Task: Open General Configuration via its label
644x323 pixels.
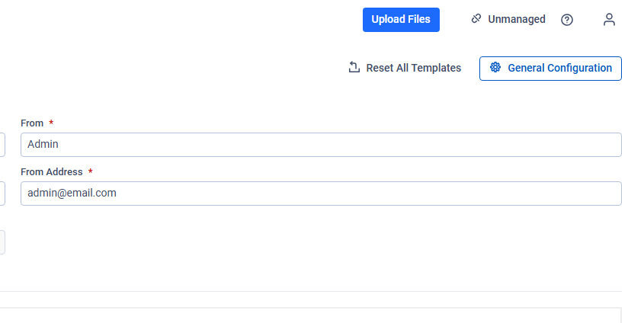Action: (x=559, y=68)
